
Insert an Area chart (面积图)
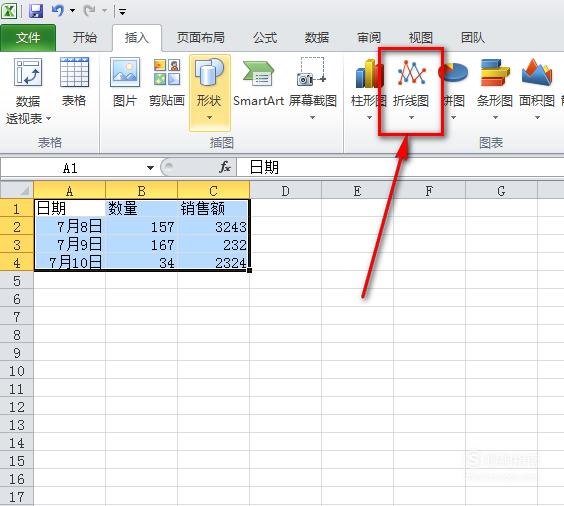coord(537,88)
